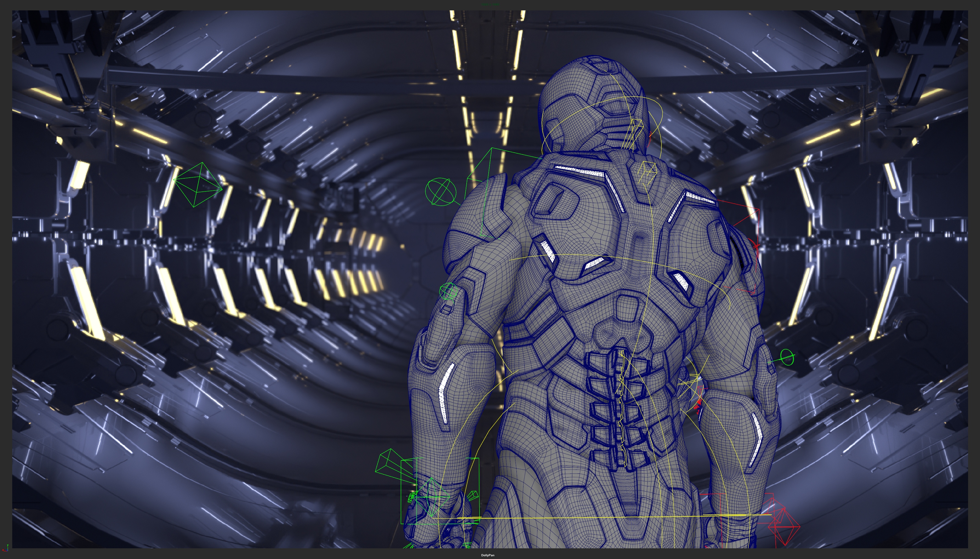Pick the green circle control near right elbow

tap(787, 357)
